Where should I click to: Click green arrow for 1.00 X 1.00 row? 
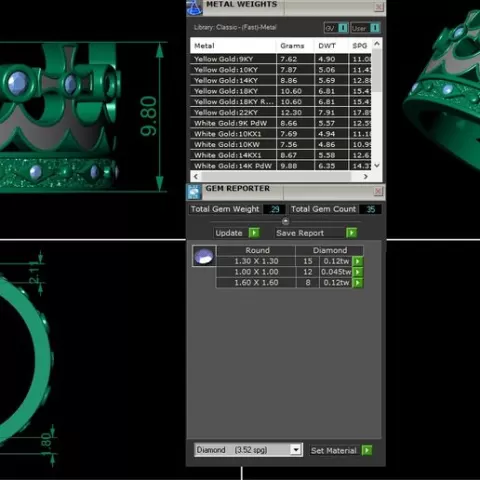pos(358,272)
